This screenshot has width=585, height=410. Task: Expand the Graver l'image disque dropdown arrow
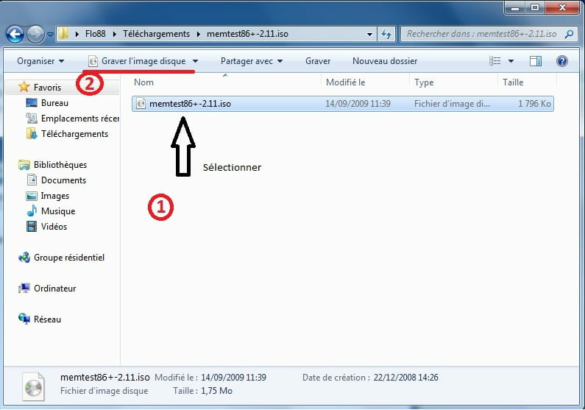click(x=195, y=61)
